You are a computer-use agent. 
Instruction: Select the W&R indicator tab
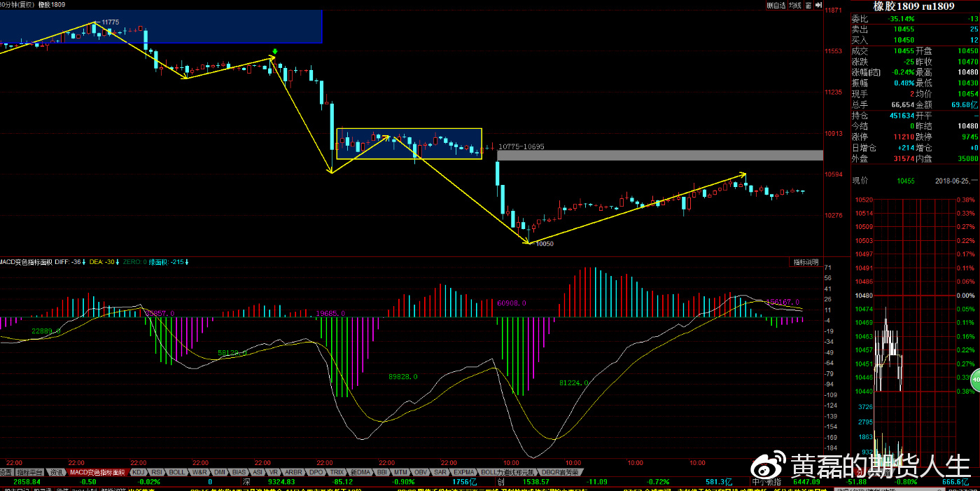click(x=199, y=472)
